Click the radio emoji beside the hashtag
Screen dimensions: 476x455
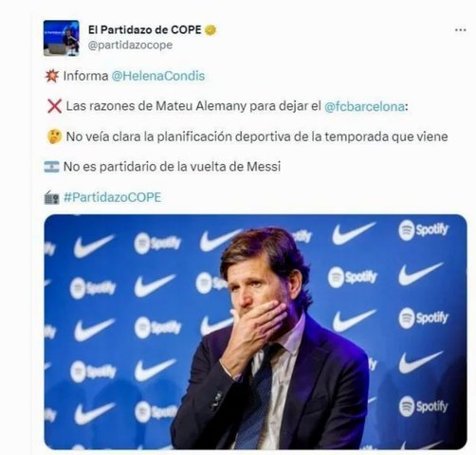(x=51, y=197)
